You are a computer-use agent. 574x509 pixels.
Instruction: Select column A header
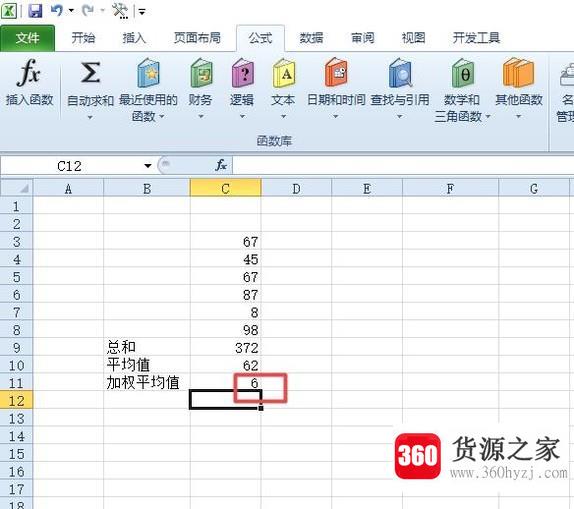68,189
